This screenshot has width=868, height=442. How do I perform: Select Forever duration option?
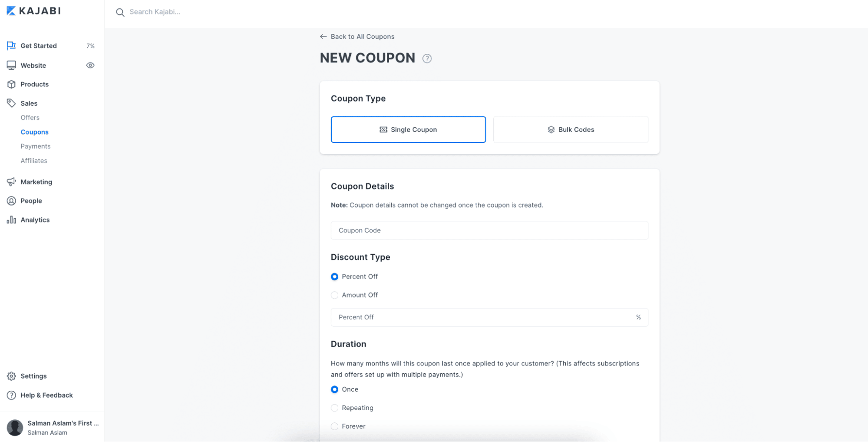[x=334, y=426]
